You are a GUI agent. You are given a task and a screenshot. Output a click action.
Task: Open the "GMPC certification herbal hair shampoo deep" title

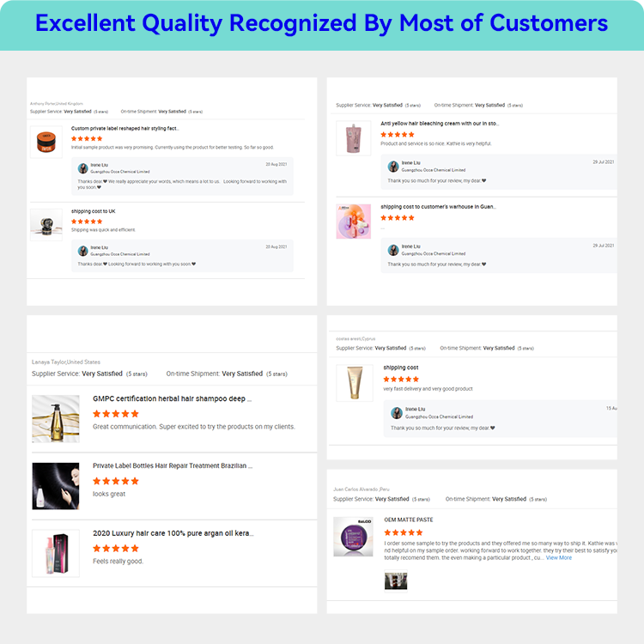tap(172, 398)
